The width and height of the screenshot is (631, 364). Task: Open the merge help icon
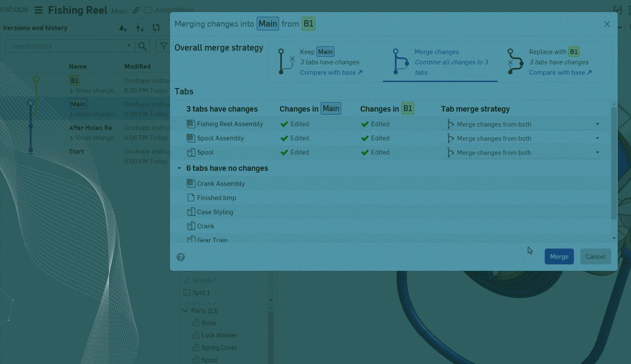click(181, 257)
